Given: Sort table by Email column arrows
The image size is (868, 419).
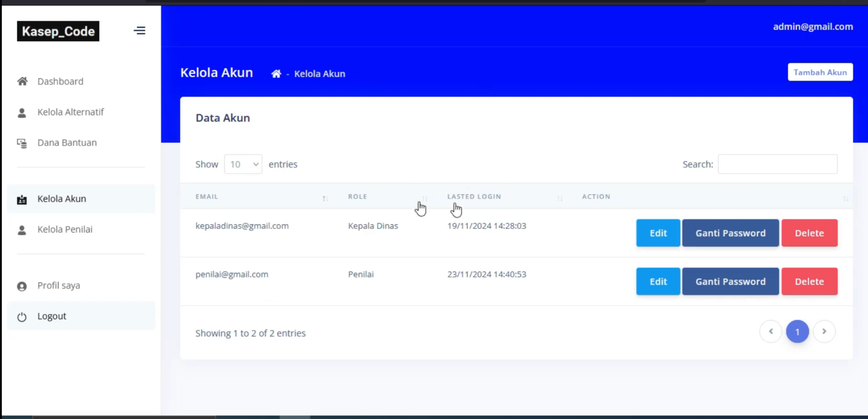Looking at the screenshot, I should 325,198.
